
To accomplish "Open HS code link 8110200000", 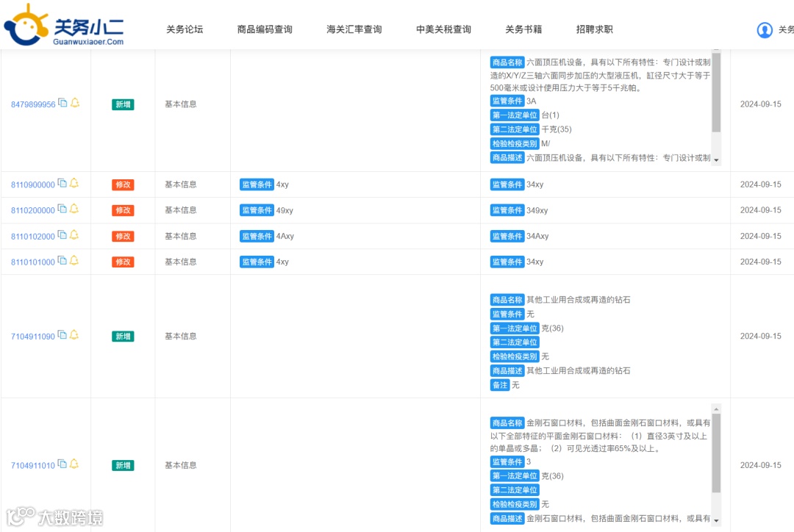I will click(x=33, y=210).
